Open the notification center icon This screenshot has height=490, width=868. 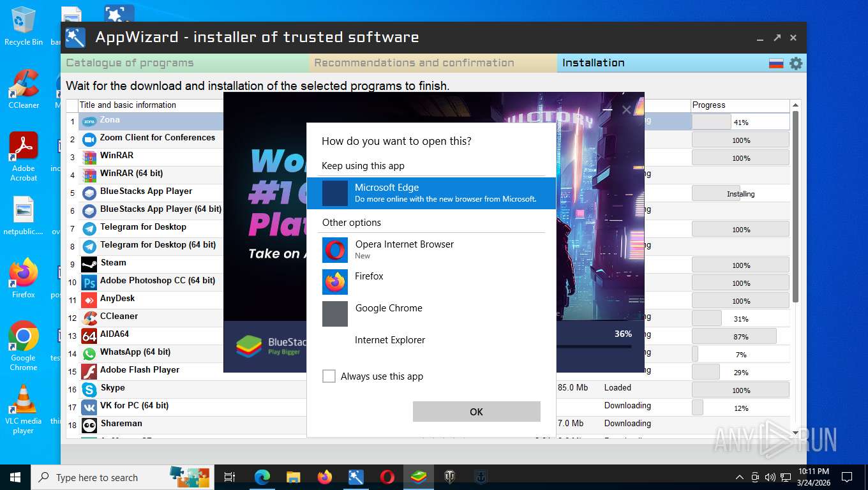(847, 477)
